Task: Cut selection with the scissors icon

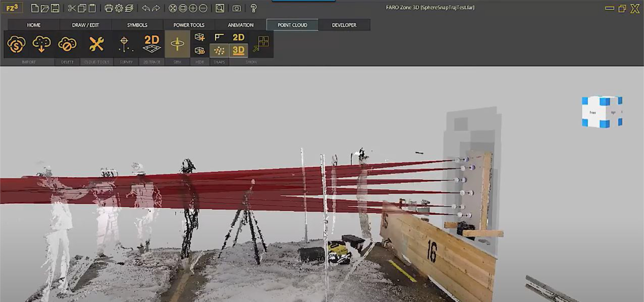Action: [72, 8]
